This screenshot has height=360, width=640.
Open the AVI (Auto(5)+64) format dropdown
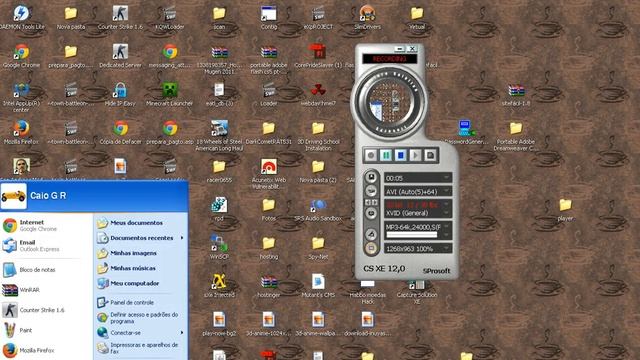(447, 191)
